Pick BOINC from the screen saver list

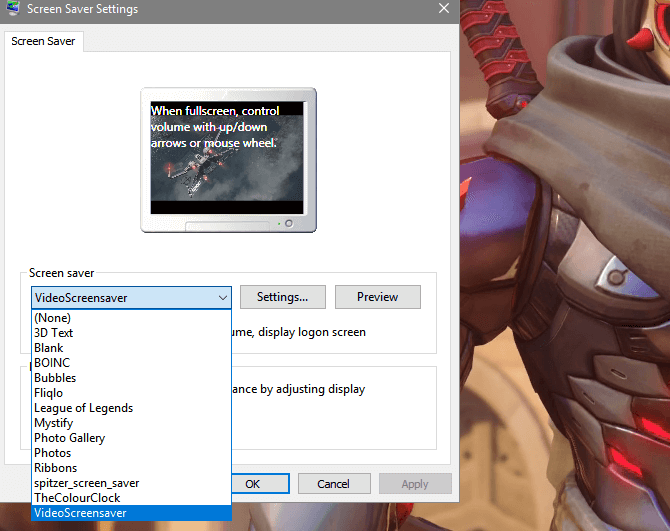pyautogui.click(x=52, y=363)
